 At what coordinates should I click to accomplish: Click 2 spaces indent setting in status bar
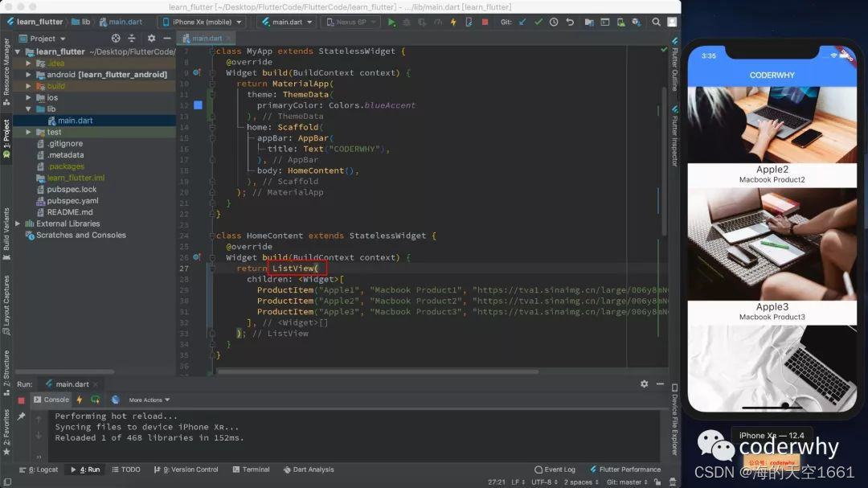pyautogui.click(x=581, y=482)
